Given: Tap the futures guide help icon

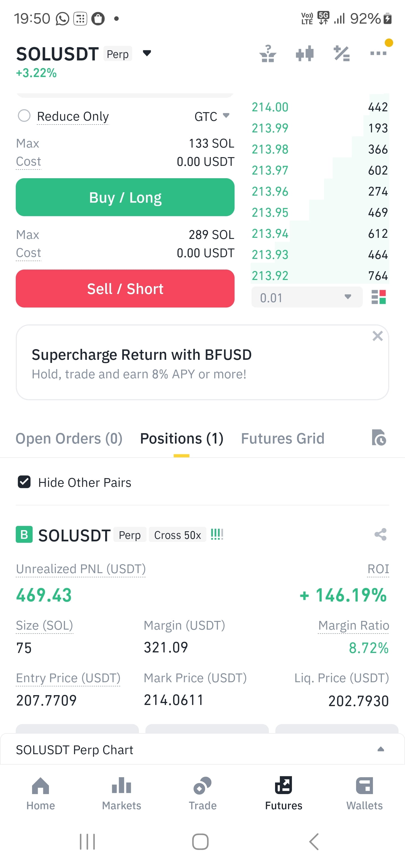Looking at the screenshot, I should point(268,54).
